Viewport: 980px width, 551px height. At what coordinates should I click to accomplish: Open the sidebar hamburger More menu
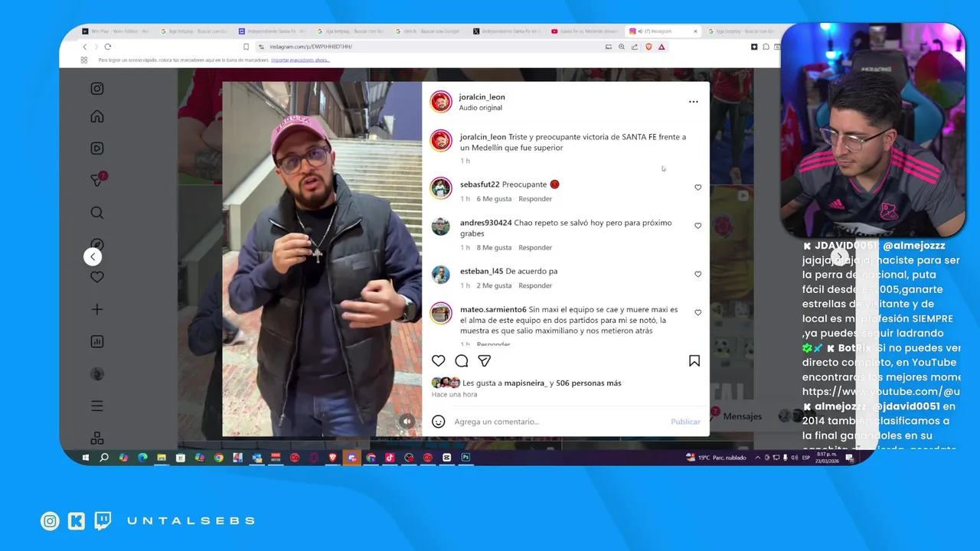click(97, 406)
